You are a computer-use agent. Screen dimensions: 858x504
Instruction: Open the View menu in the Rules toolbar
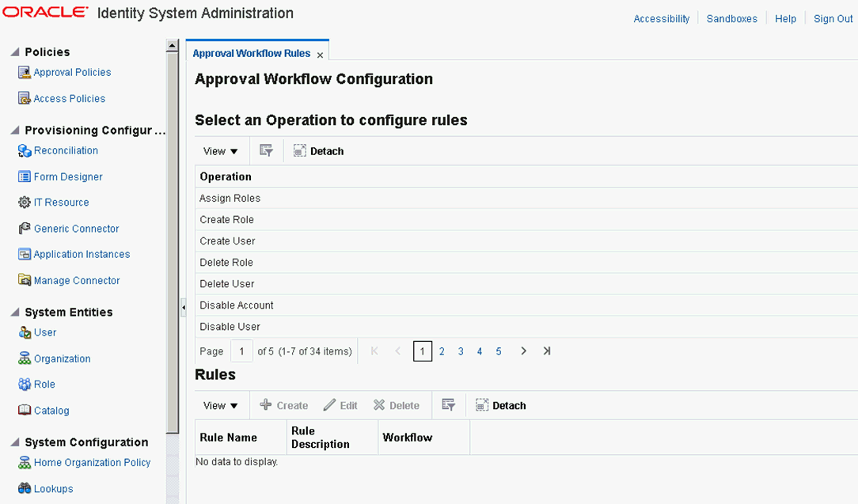[x=220, y=406]
